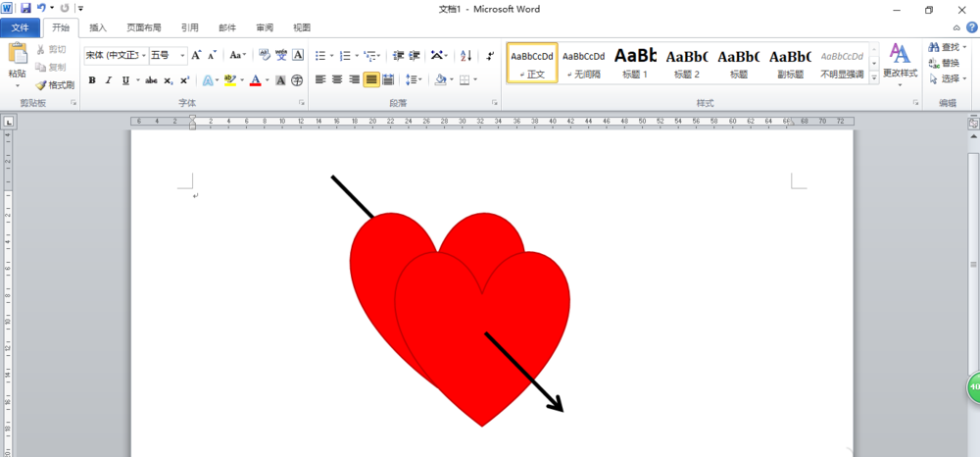Click the Phonetic Guide (拼音) icon
Viewport: 980px width, 457px height.
281,55
